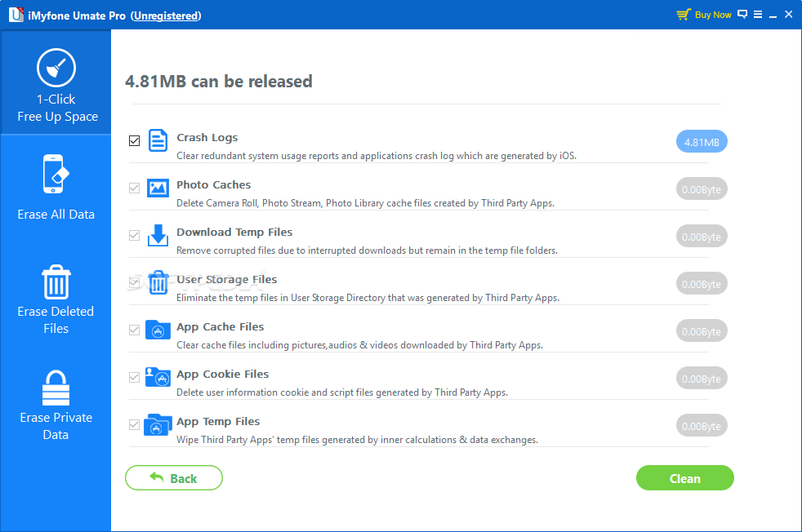Click the green Clean button
Image resolution: width=802 pixels, height=532 pixels.
[x=685, y=478]
